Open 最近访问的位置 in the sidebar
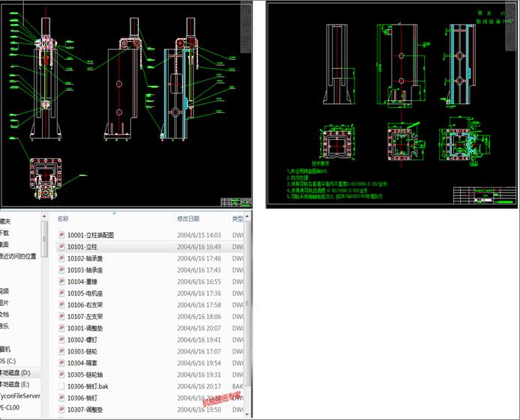The height and width of the screenshot is (420, 520). point(18,256)
